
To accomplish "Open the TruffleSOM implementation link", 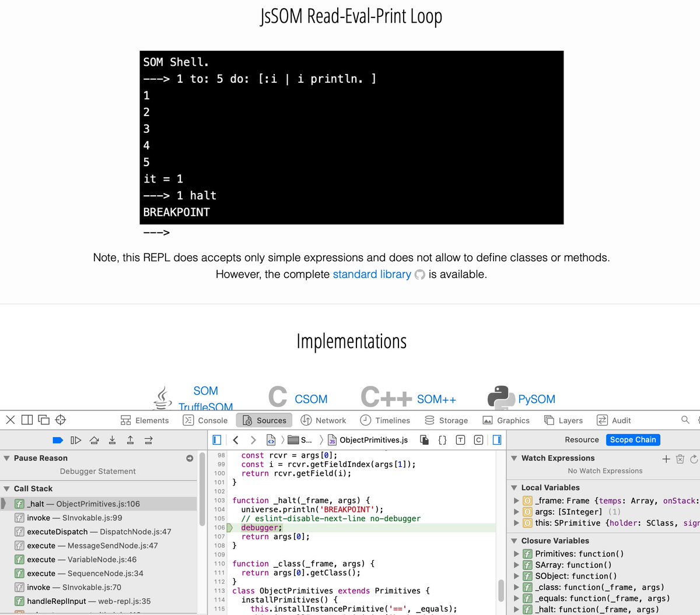I will point(205,407).
